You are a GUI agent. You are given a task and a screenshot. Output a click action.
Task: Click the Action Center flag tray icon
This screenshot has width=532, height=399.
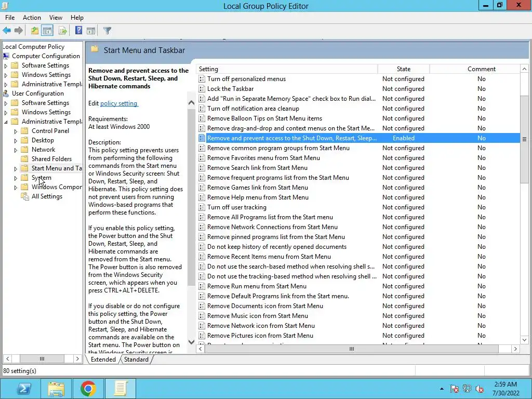(x=455, y=389)
